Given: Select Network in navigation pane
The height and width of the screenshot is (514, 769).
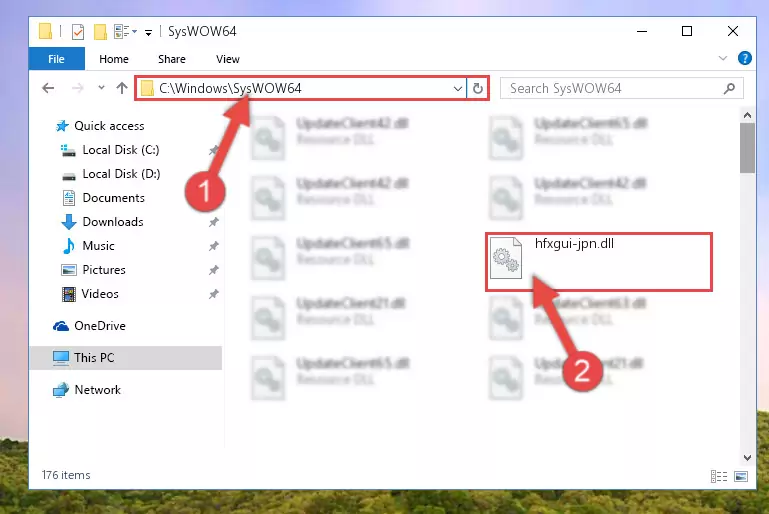Looking at the screenshot, I should pos(97,390).
